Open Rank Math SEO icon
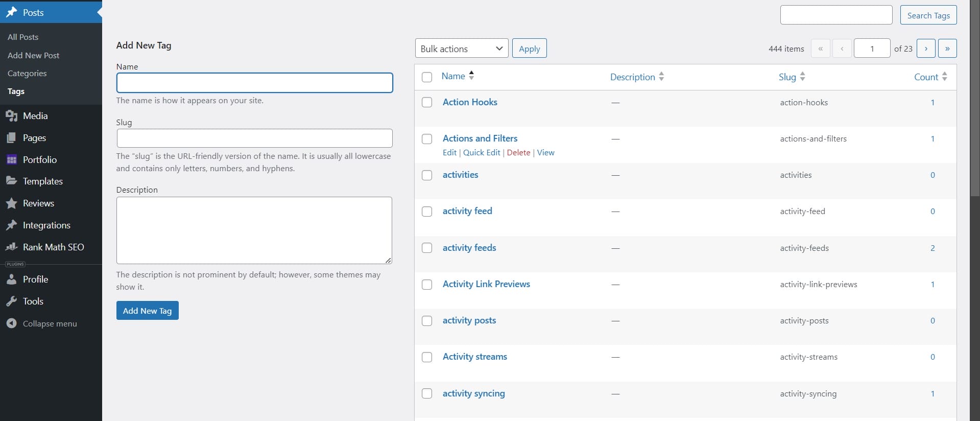Viewport: 980px width, 421px height. click(11, 247)
